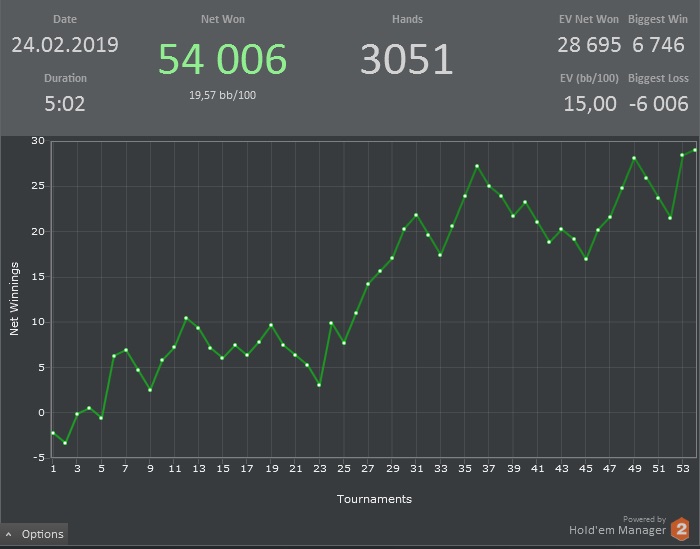Click the Net Won heading label
Viewport: 700px width, 549px height.
tap(222, 19)
